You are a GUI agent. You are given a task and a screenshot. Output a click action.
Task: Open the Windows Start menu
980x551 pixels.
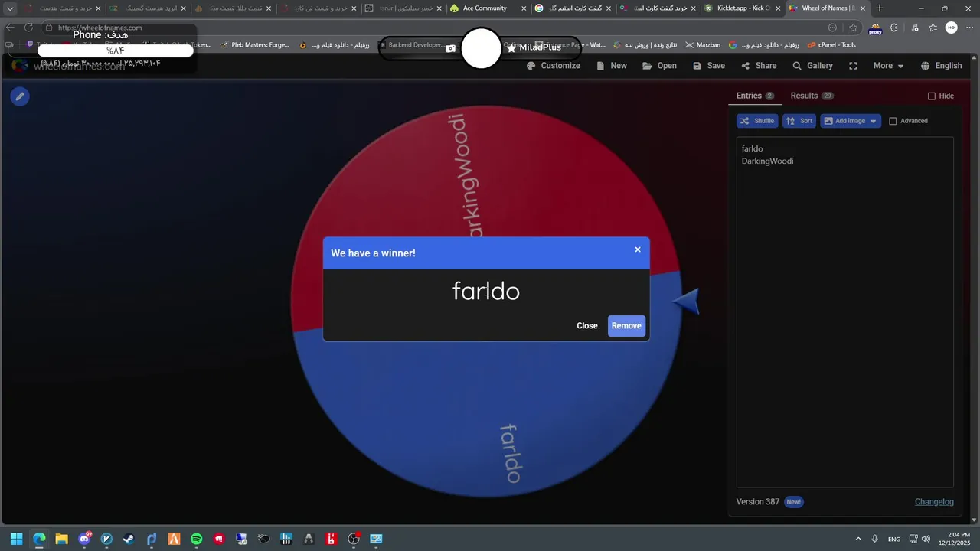coord(16,539)
